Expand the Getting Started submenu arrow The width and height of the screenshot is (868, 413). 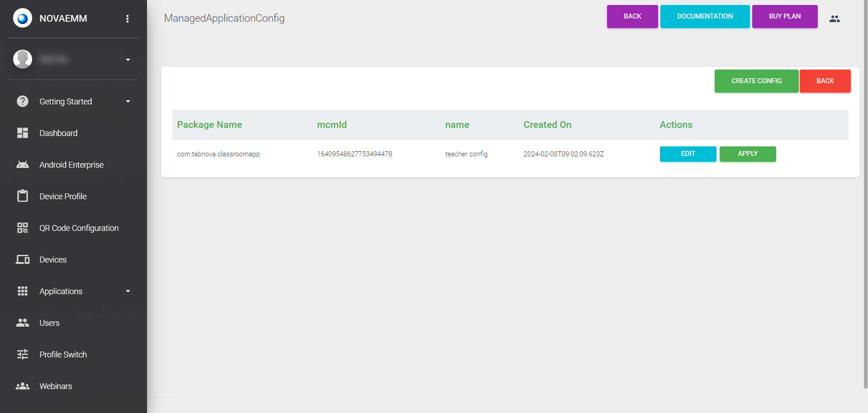128,101
